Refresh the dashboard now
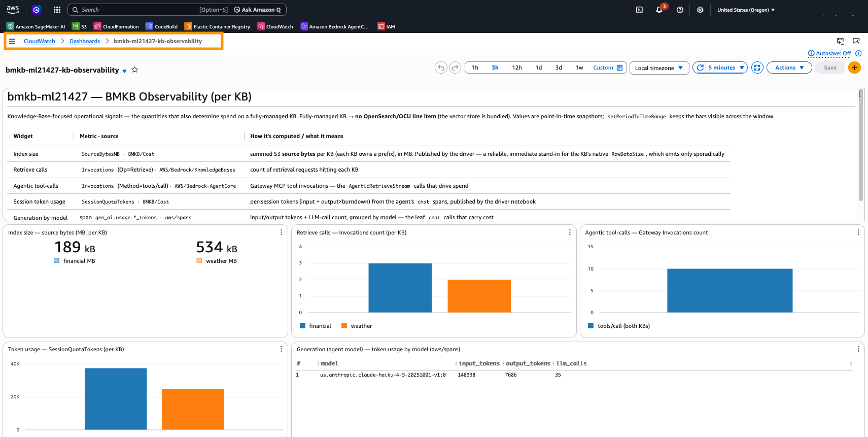Viewport: 868px width, 437px height. coord(700,68)
